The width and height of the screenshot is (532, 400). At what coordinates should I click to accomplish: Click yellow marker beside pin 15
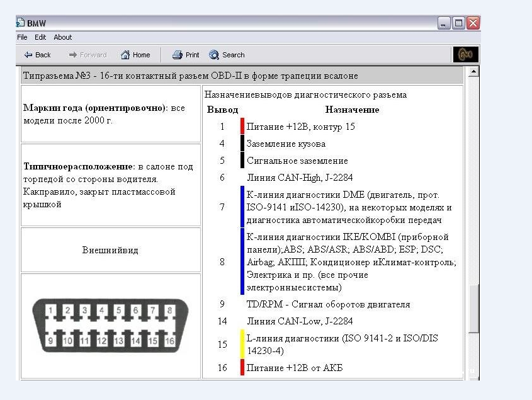click(x=242, y=344)
